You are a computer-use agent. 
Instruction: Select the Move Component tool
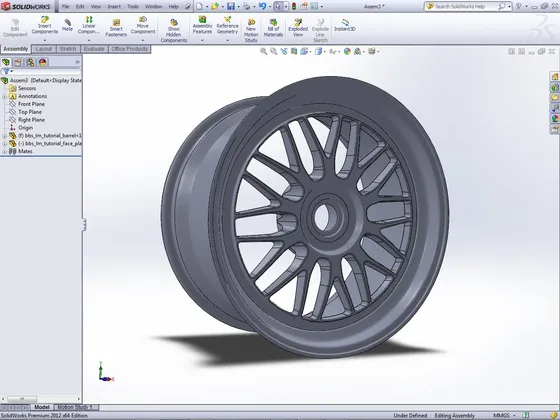143,25
